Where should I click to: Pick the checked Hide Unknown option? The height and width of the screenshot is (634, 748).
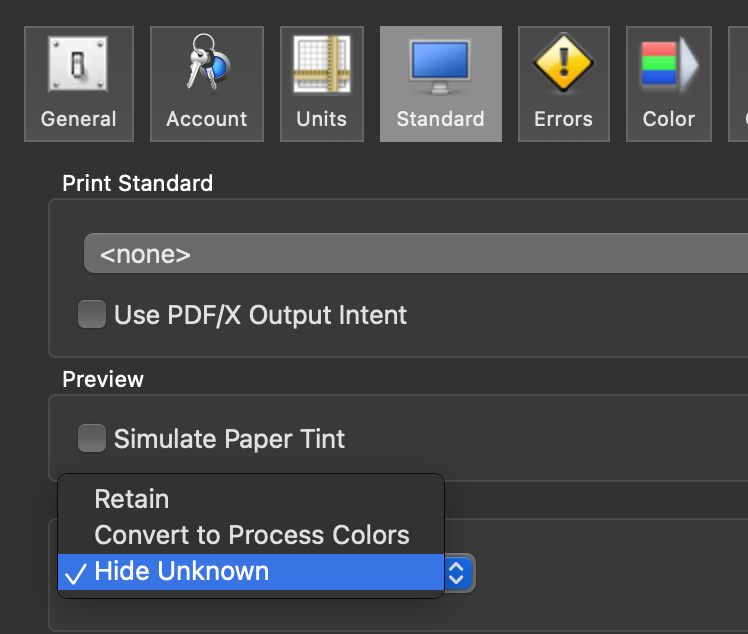tap(251, 572)
